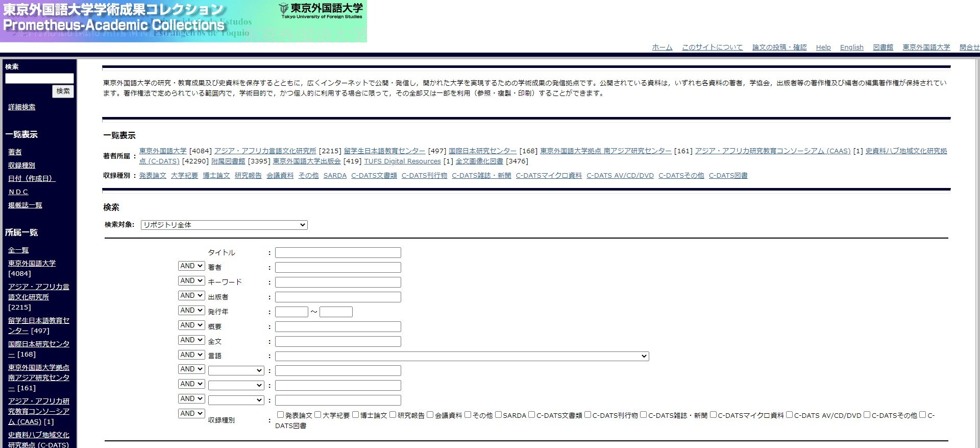Focus the タイトル input field
This screenshot has width=980, height=448.
[338, 253]
